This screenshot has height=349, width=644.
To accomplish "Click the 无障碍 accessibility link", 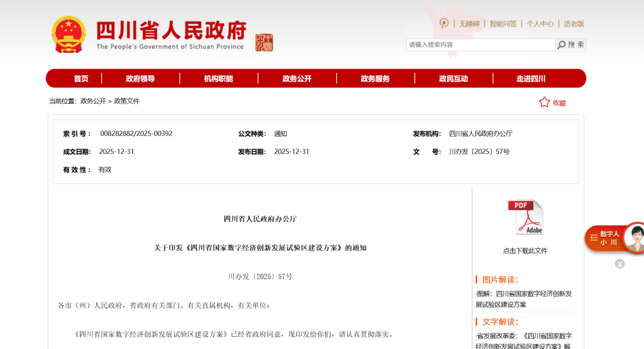I will (469, 24).
